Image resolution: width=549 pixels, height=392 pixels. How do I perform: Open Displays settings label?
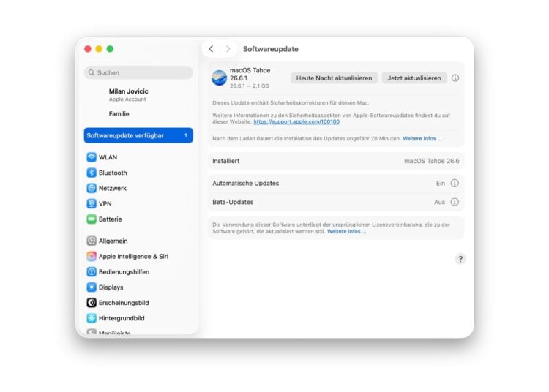point(111,287)
